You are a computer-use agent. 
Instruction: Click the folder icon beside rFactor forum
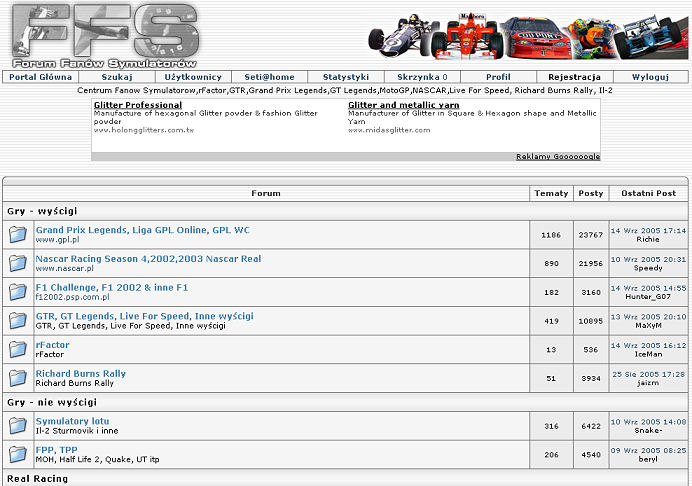coord(18,349)
